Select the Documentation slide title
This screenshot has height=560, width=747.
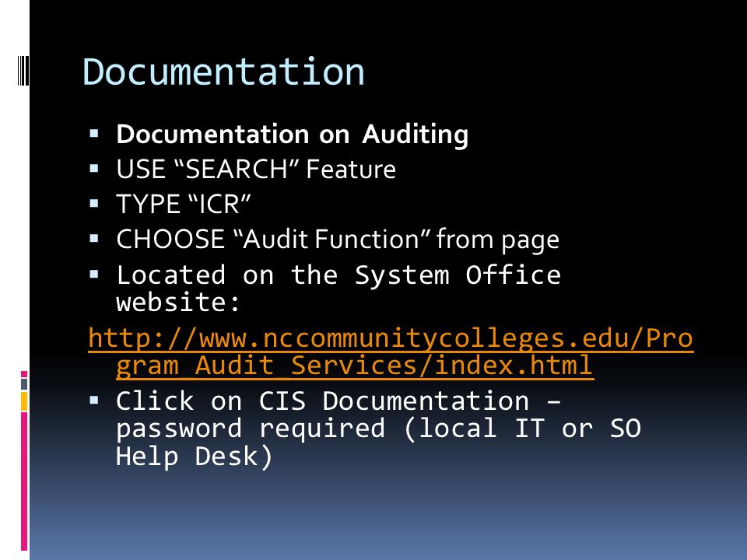coord(223,72)
